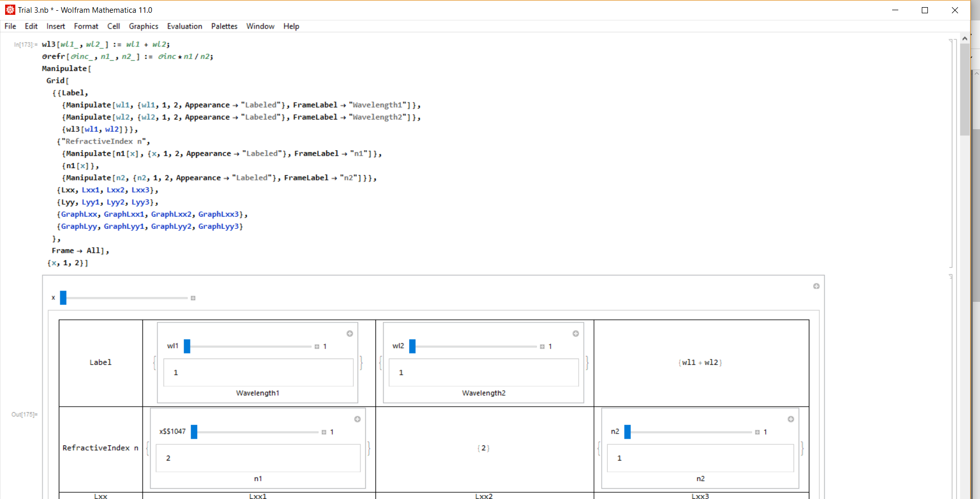Open outer Manipulate panel options plus icon
This screenshot has height=499, width=980.
pyautogui.click(x=816, y=286)
